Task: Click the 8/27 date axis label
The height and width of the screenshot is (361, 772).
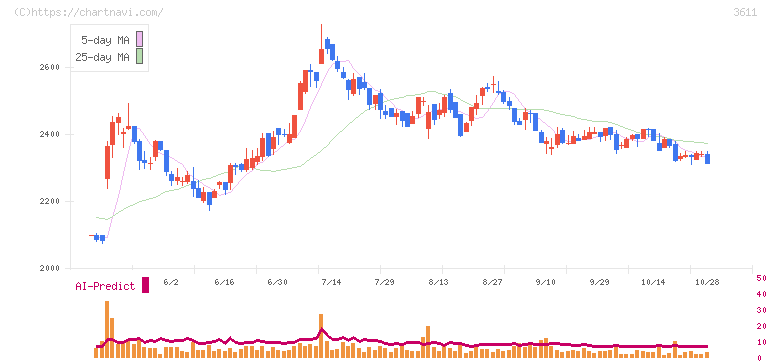Action: 492,282
